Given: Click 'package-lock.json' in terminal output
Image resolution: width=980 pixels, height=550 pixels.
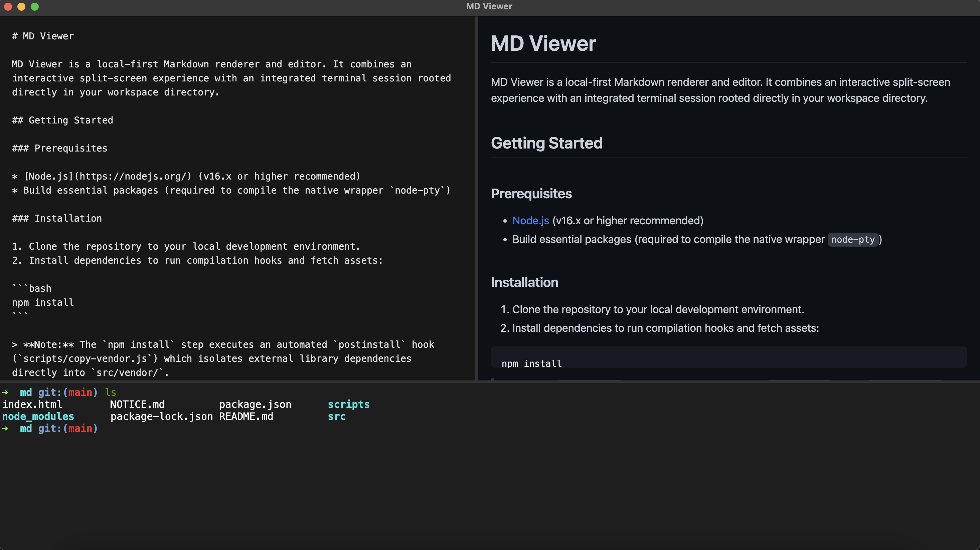Looking at the screenshot, I should tap(161, 417).
